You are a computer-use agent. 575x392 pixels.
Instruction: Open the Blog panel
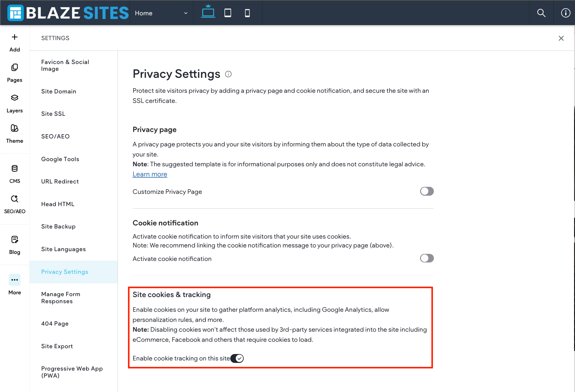pyautogui.click(x=14, y=245)
